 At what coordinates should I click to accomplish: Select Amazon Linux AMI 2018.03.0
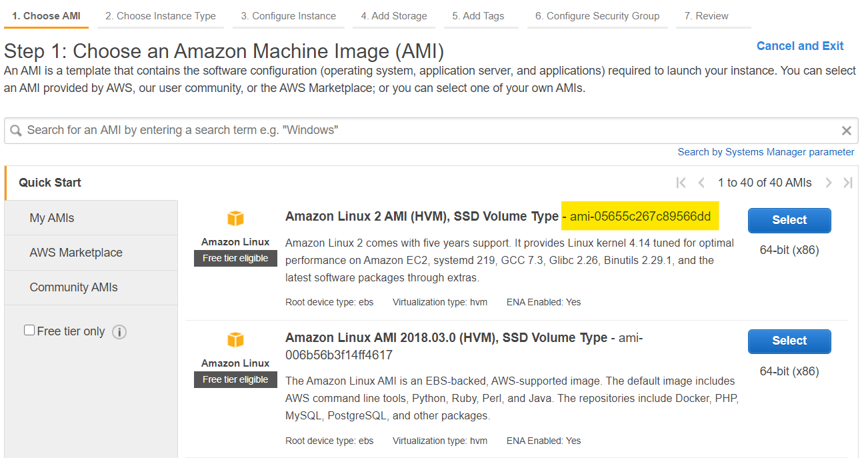(789, 341)
